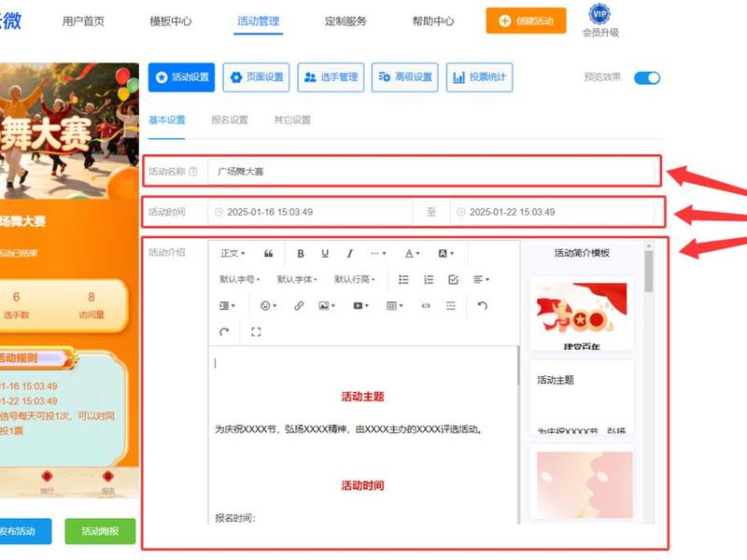747x560 pixels.
Task: Redo the last edit
Action: click(x=224, y=332)
